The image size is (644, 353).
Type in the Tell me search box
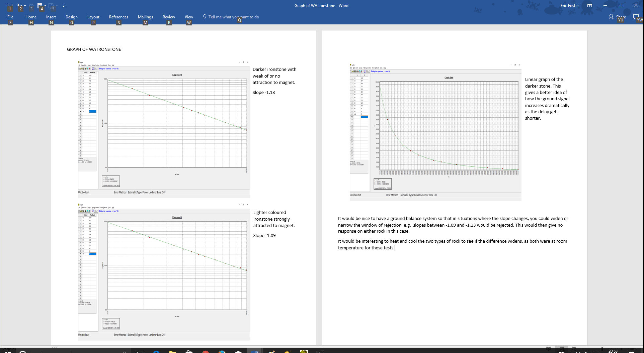(234, 17)
